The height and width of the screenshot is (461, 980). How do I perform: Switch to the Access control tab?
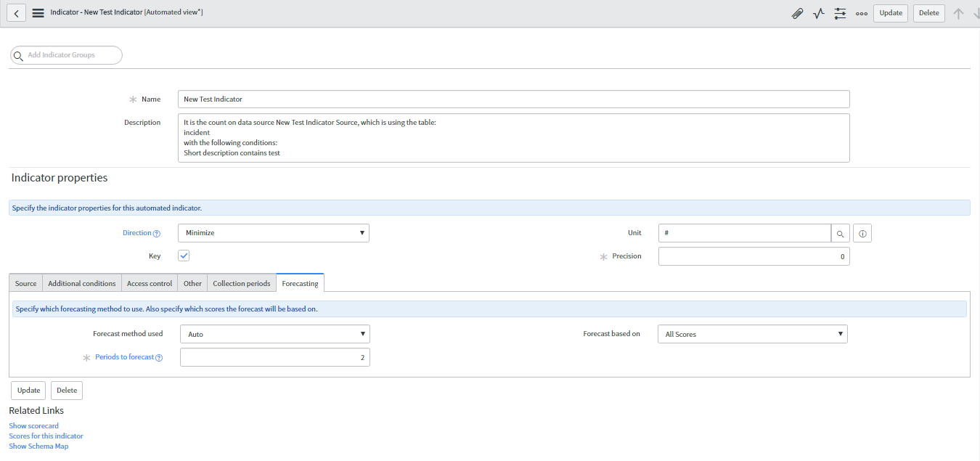click(x=150, y=283)
